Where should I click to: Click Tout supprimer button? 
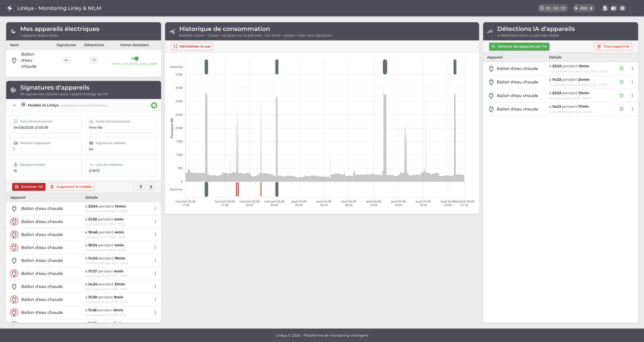(613, 46)
